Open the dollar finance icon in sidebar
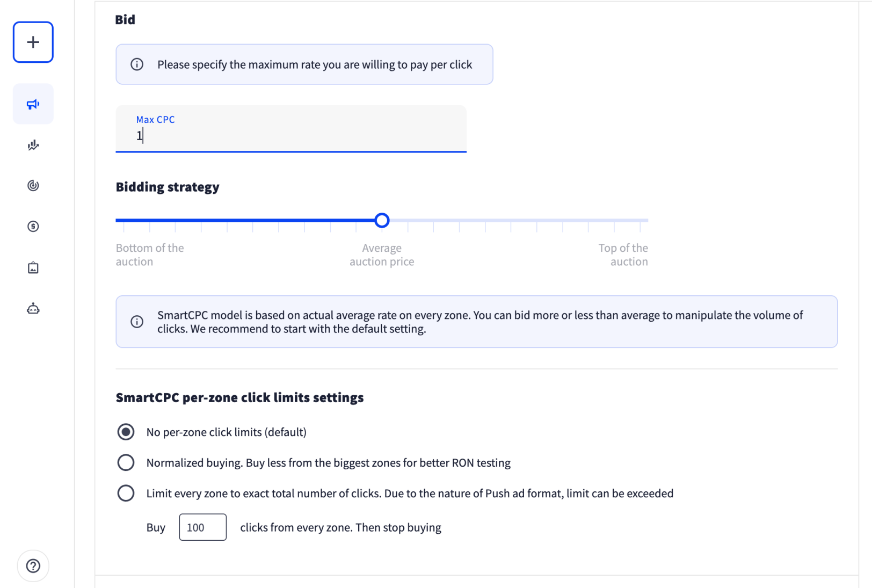 click(33, 227)
